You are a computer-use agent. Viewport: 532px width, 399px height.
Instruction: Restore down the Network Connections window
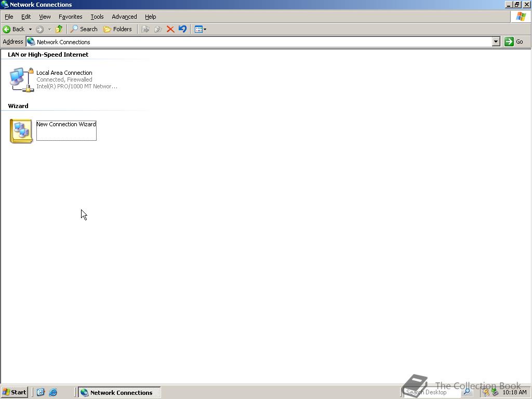(517, 4)
